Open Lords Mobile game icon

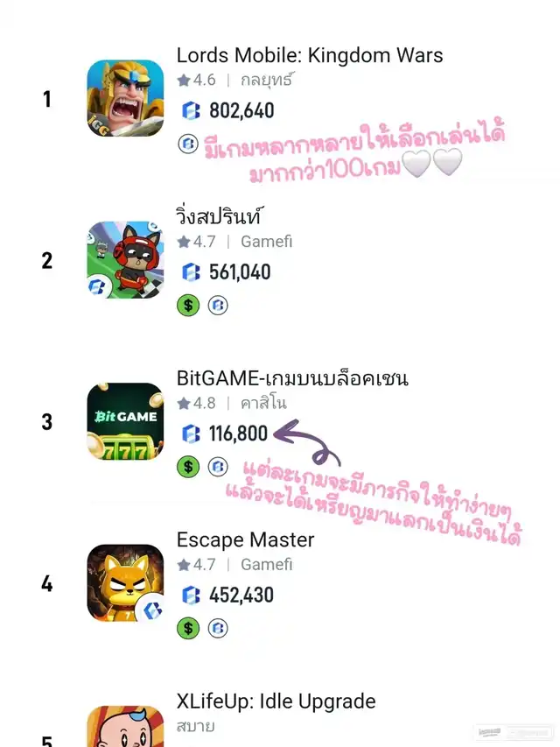click(x=125, y=98)
